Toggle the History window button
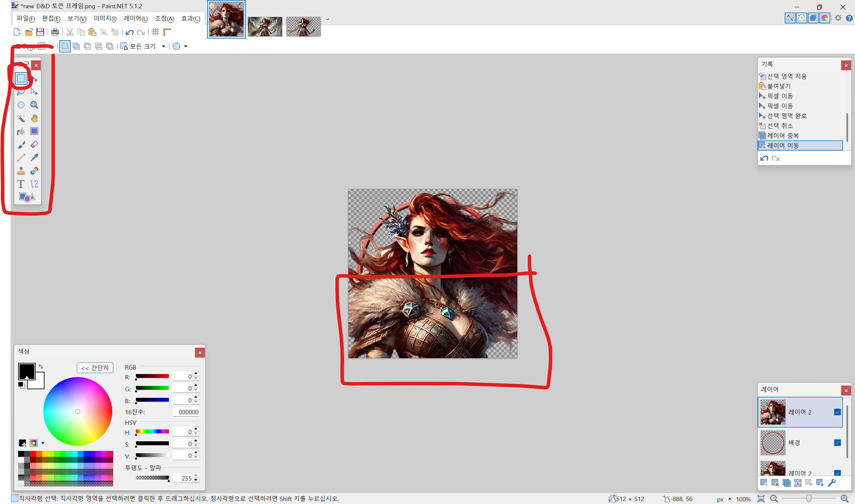855x504 pixels. 801,18
